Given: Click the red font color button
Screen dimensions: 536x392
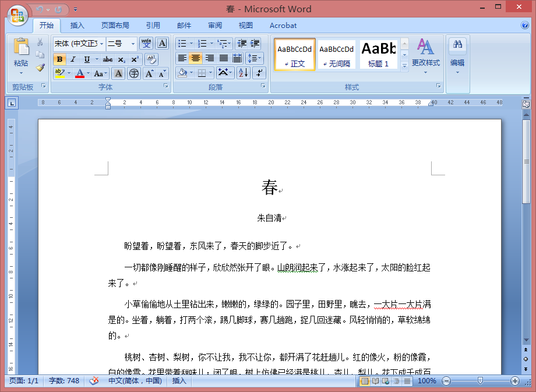Looking at the screenshot, I should point(80,73).
